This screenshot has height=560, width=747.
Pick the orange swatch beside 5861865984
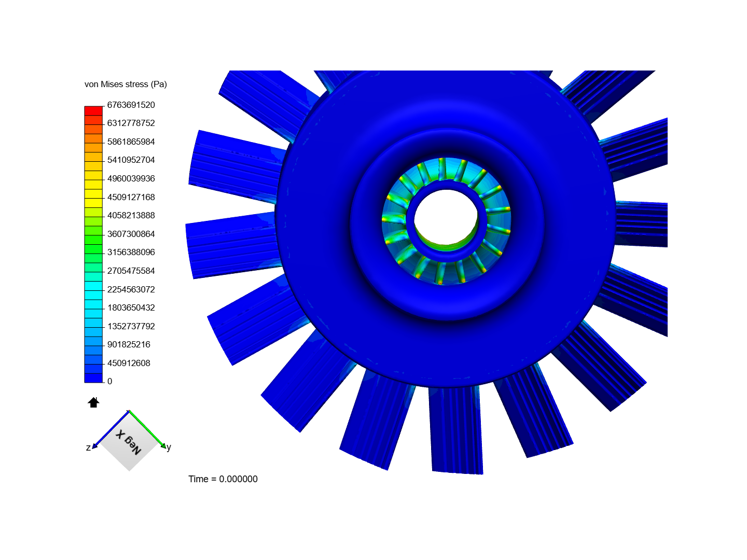coord(94,138)
